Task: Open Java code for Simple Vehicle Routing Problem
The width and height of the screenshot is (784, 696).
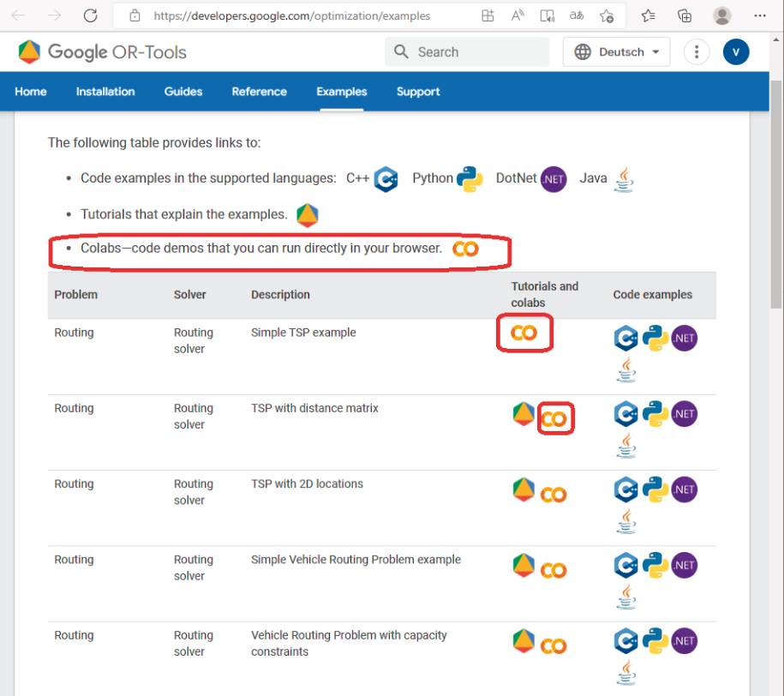Action: pyautogui.click(x=626, y=597)
